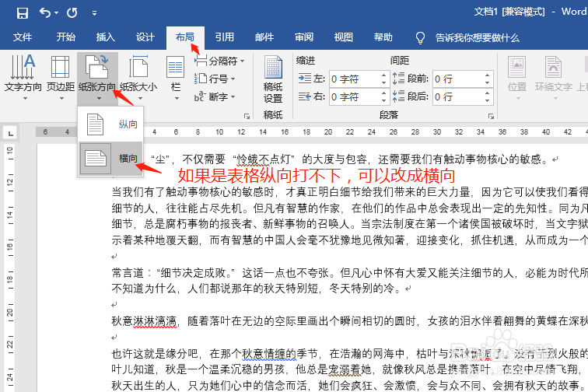Click the text 当我们有了触动事物核心的敏感时
This screenshot has width=588, height=392.
point(193,192)
